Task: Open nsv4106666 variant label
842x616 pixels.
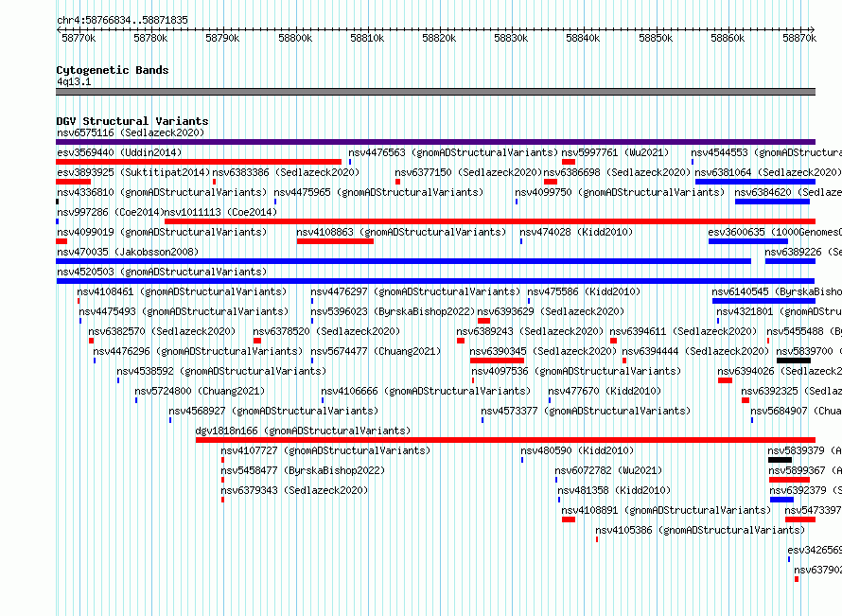Action: tap(426, 391)
